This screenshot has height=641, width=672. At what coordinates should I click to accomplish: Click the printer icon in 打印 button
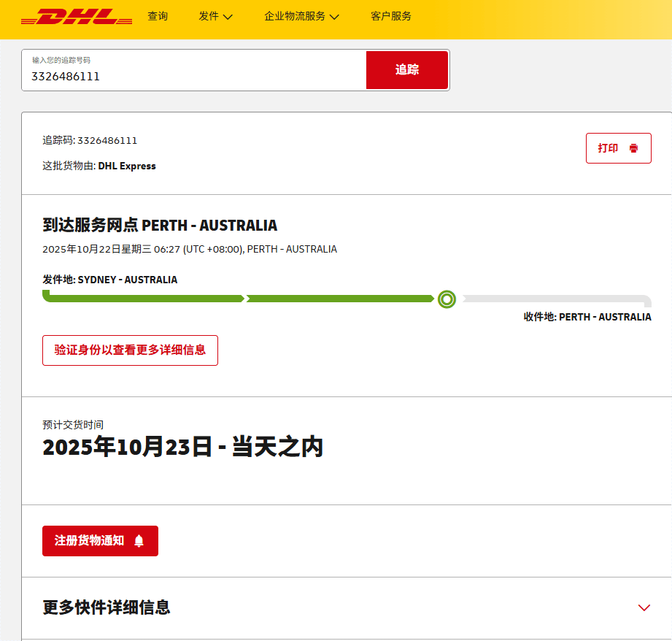[633, 148]
